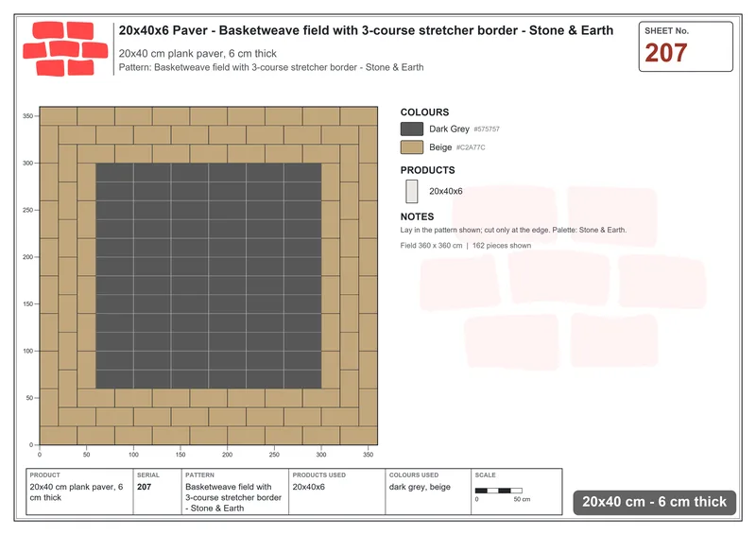Click the '50 cm' scale label
The image size is (756, 535).
[522, 499]
